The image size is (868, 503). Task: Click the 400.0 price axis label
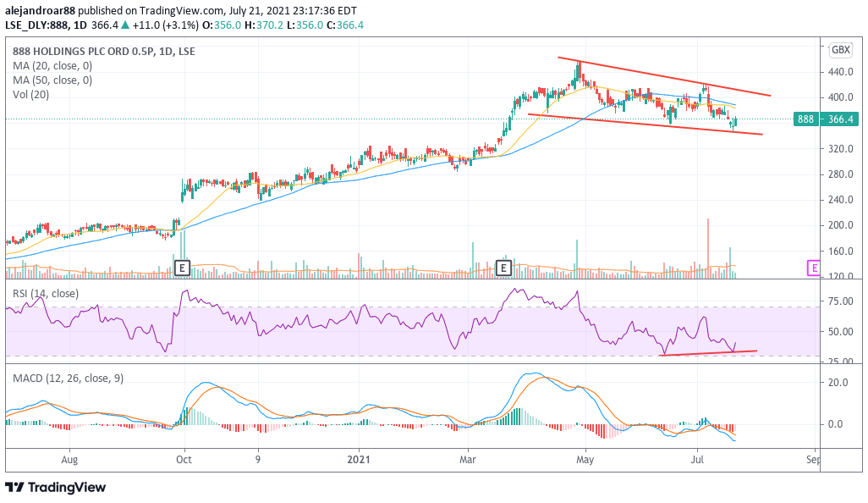click(840, 97)
